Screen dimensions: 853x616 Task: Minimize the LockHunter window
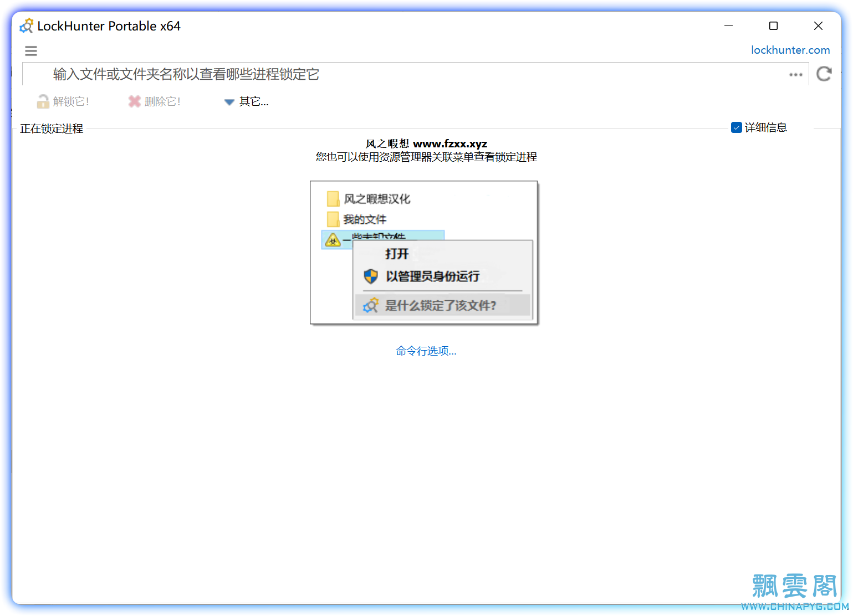tap(729, 26)
